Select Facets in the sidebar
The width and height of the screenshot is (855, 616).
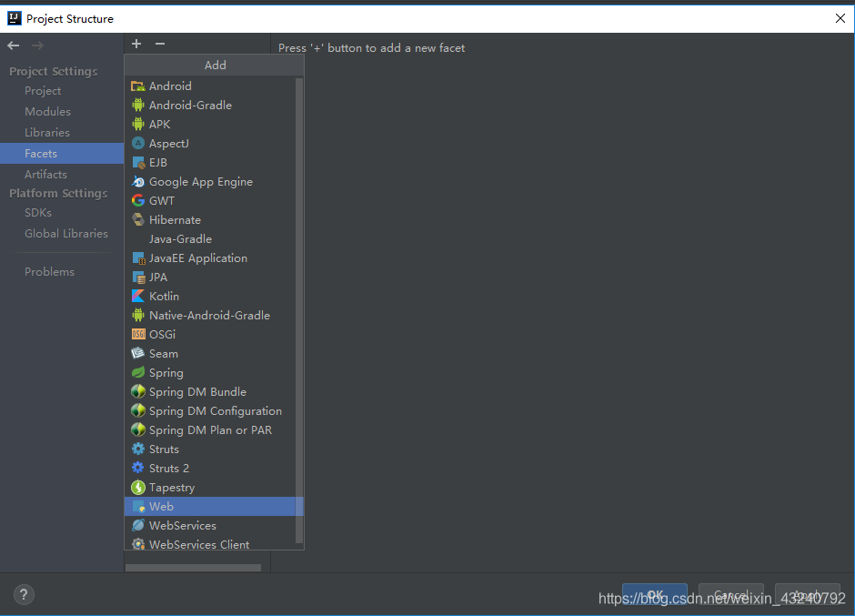pos(62,154)
